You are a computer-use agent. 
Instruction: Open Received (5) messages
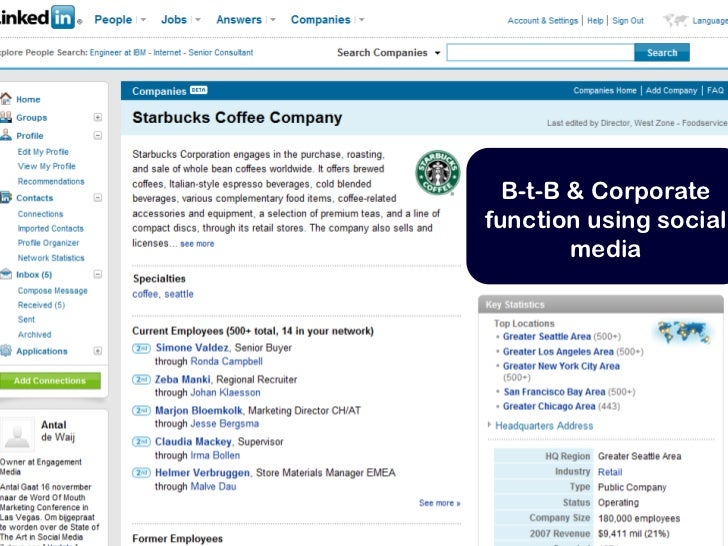coord(41,305)
